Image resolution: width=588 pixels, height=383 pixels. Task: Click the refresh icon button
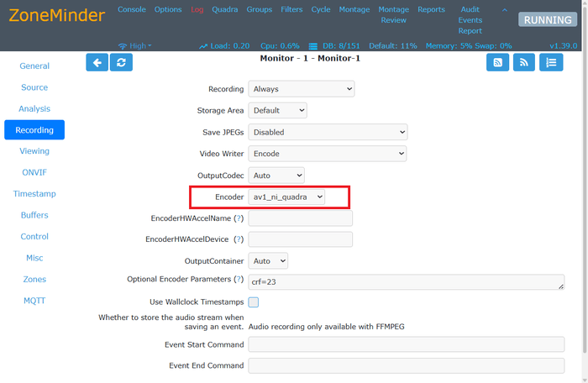point(121,62)
